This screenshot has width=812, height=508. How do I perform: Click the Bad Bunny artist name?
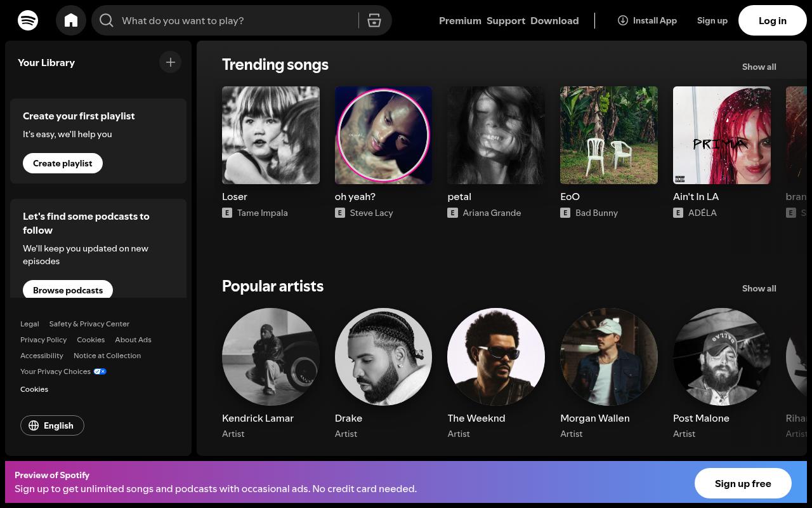(x=596, y=213)
